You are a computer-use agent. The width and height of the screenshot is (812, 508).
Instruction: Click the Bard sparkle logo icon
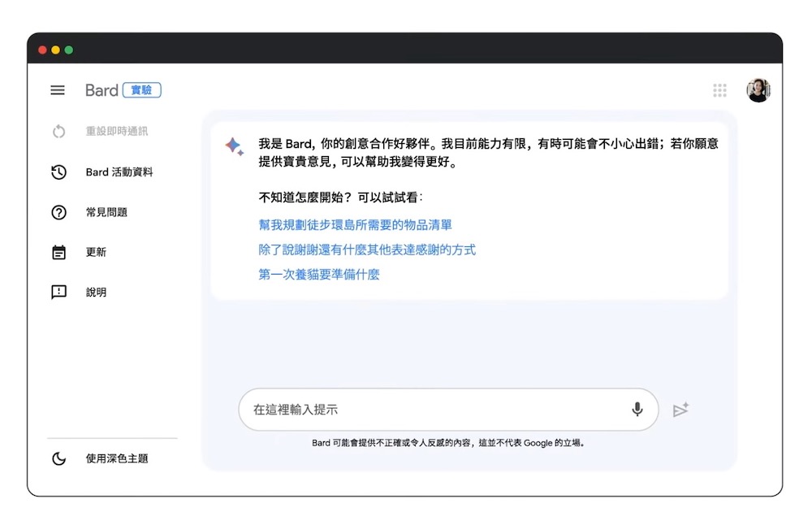coord(234,146)
